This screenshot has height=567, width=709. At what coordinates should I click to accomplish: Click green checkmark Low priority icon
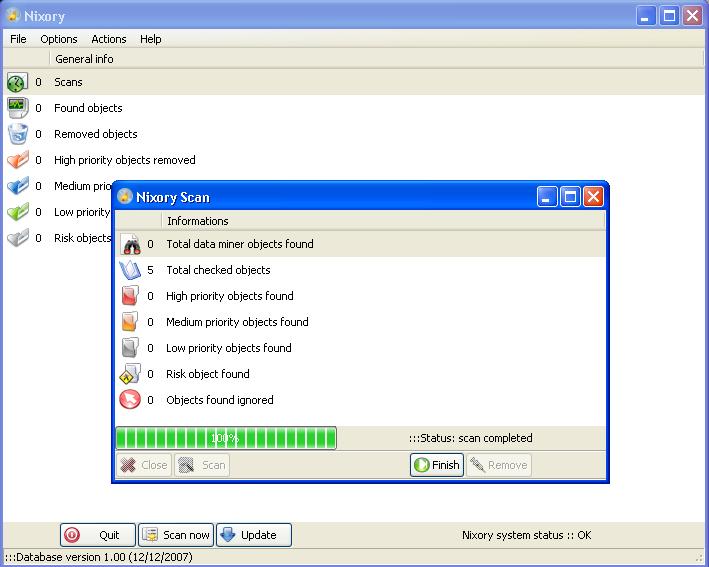[x=18, y=212]
